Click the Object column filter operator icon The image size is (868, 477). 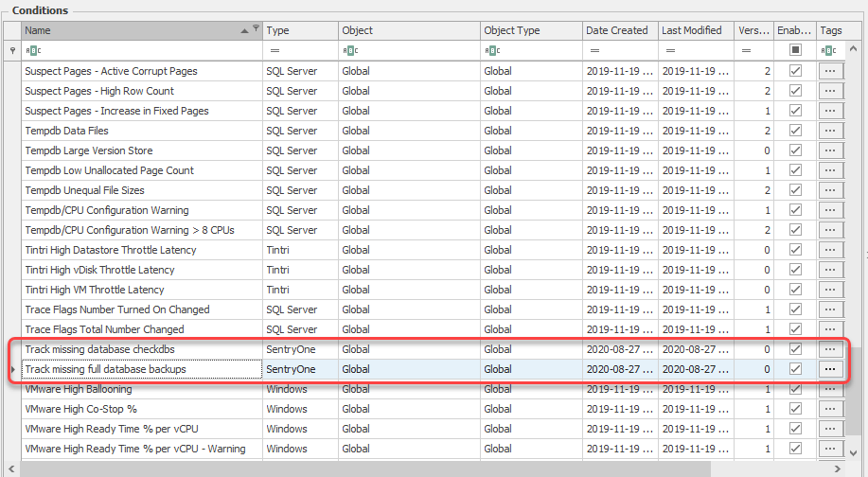pyautogui.click(x=349, y=50)
